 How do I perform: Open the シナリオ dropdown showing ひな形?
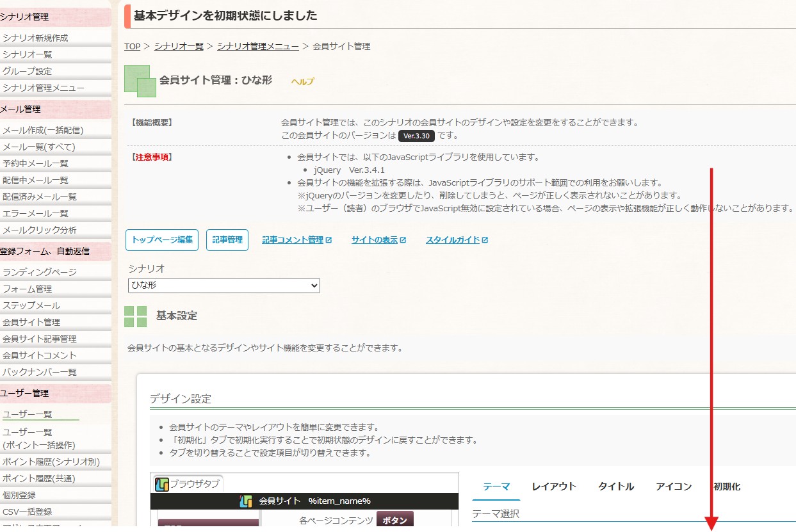click(223, 286)
